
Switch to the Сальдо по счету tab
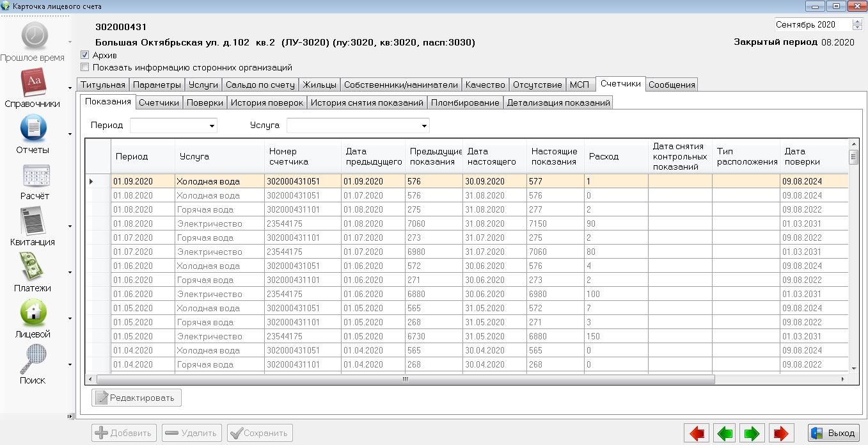pos(260,85)
